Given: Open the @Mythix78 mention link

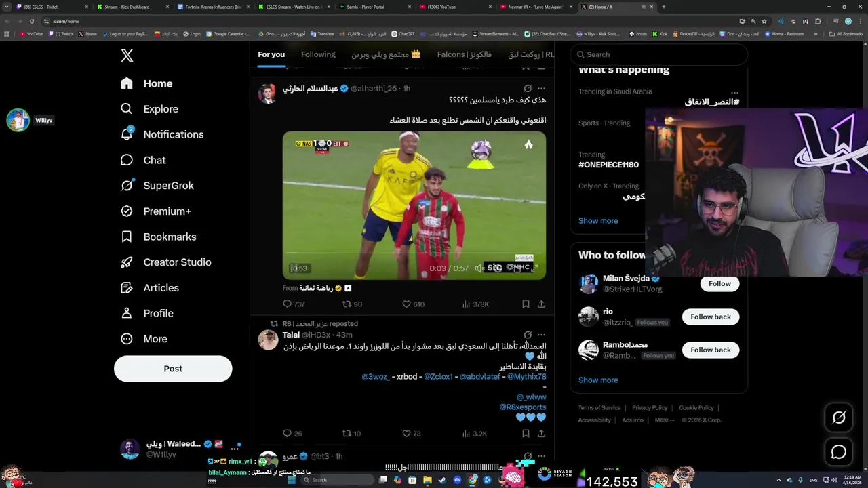Looking at the screenshot, I should point(527,377).
